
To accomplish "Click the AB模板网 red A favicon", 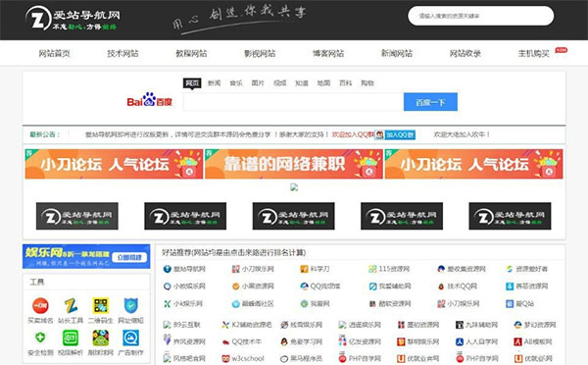I will (x=517, y=341).
